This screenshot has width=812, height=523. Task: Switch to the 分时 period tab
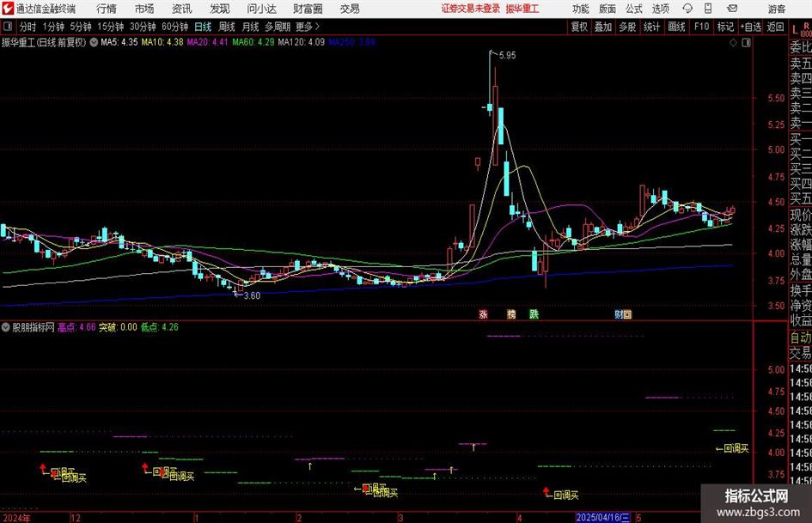[x=27, y=27]
